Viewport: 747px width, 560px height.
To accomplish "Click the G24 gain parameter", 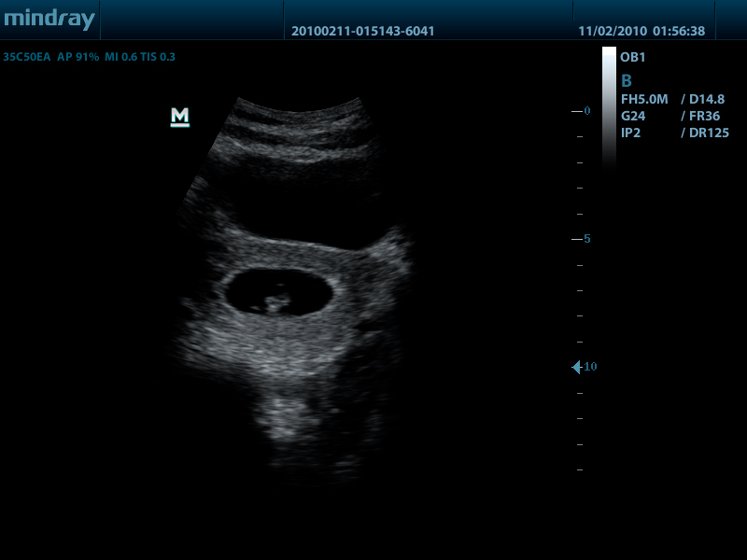I will (x=633, y=116).
